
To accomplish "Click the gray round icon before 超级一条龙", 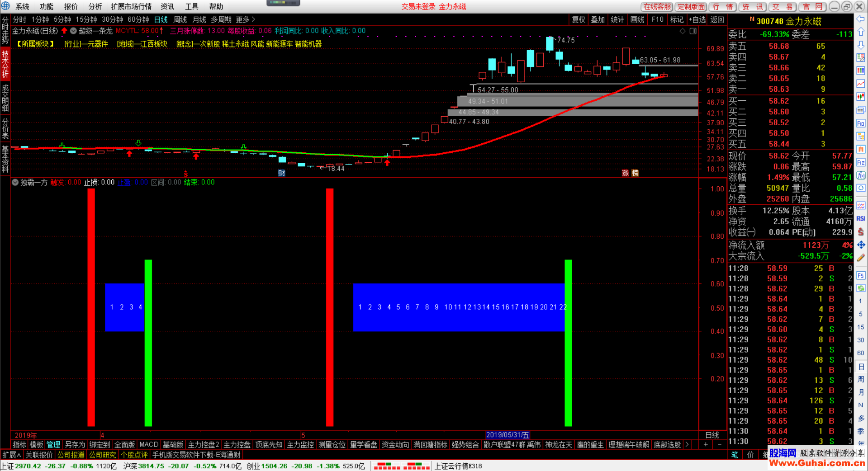I will click(x=73, y=31).
